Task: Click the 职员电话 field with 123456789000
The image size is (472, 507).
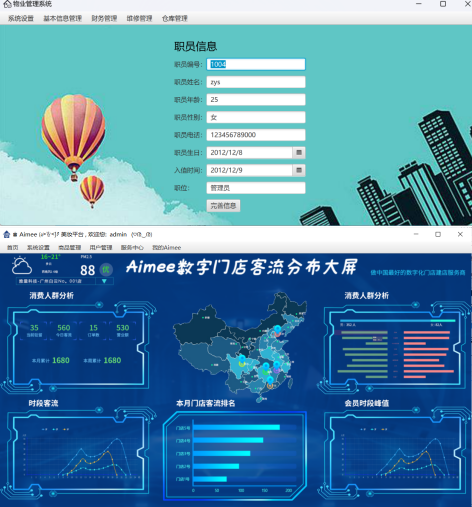Action: [256, 135]
